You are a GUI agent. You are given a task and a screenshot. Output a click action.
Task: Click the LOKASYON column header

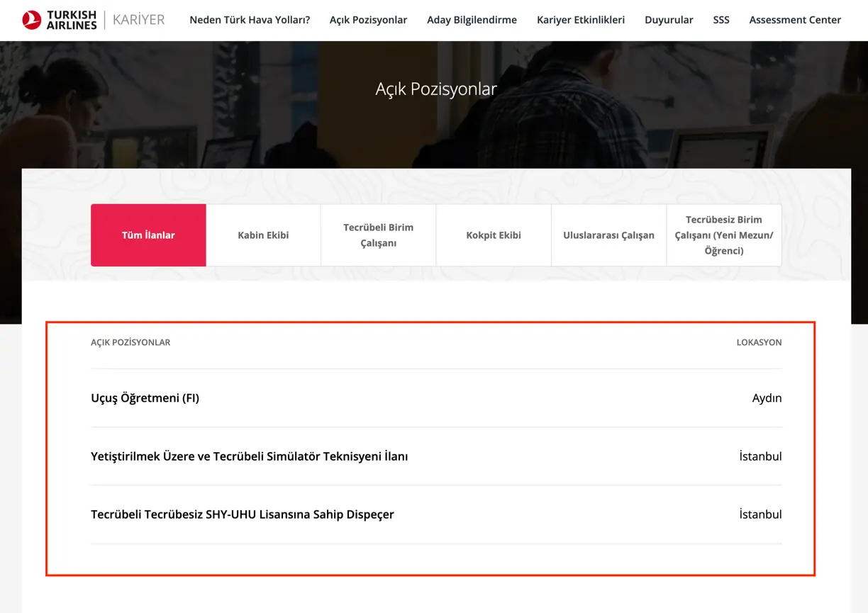click(759, 342)
